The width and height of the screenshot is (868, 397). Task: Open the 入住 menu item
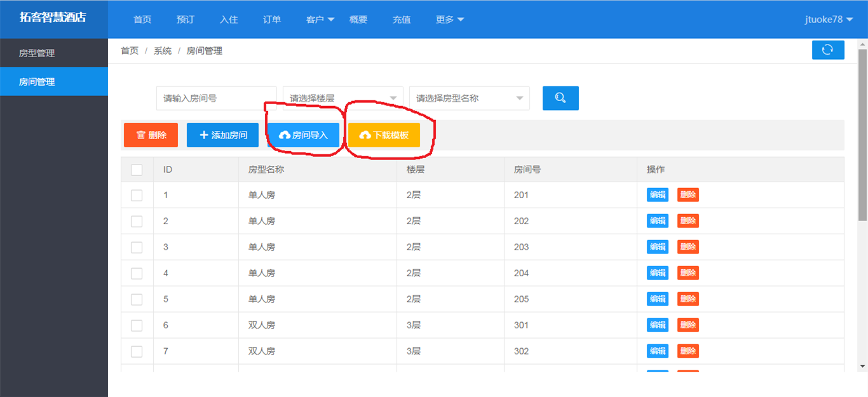[229, 20]
